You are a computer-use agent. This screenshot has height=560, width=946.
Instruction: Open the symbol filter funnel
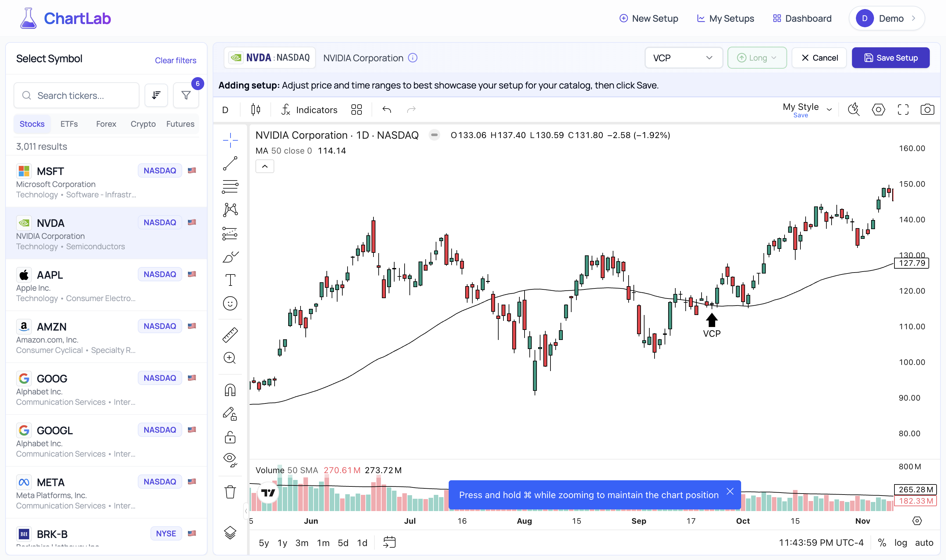[x=186, y=96]
